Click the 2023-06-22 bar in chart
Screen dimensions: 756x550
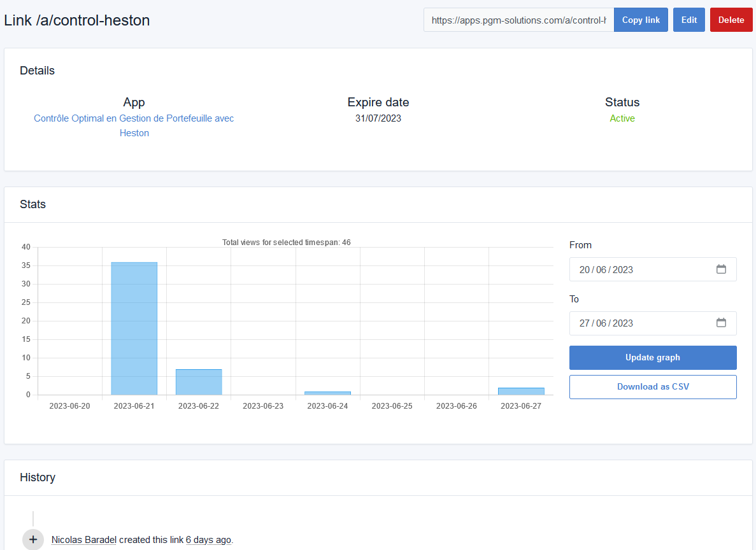pyautogui.click(x=199, y=382)
